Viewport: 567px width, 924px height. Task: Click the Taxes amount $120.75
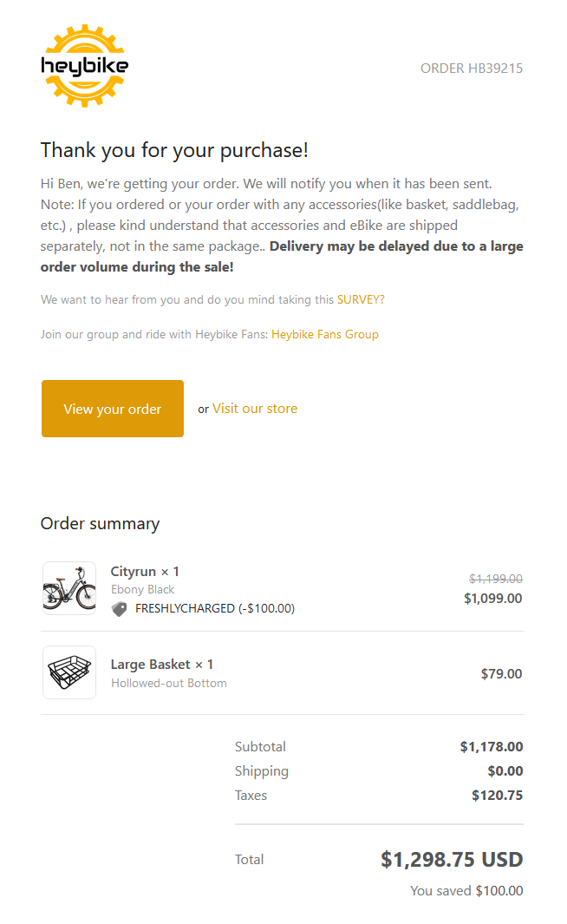tap(497, 796)
